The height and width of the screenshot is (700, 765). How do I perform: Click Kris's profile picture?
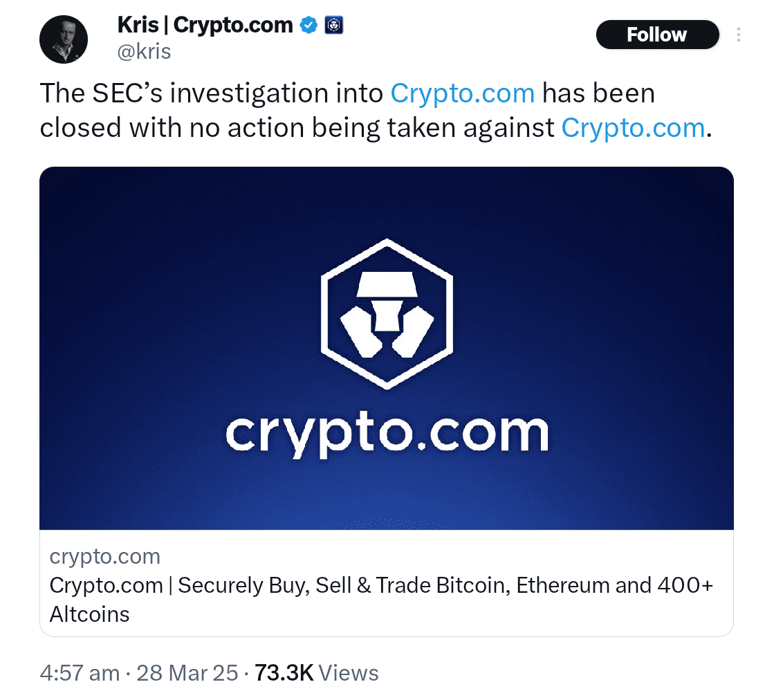pos(64,39)
